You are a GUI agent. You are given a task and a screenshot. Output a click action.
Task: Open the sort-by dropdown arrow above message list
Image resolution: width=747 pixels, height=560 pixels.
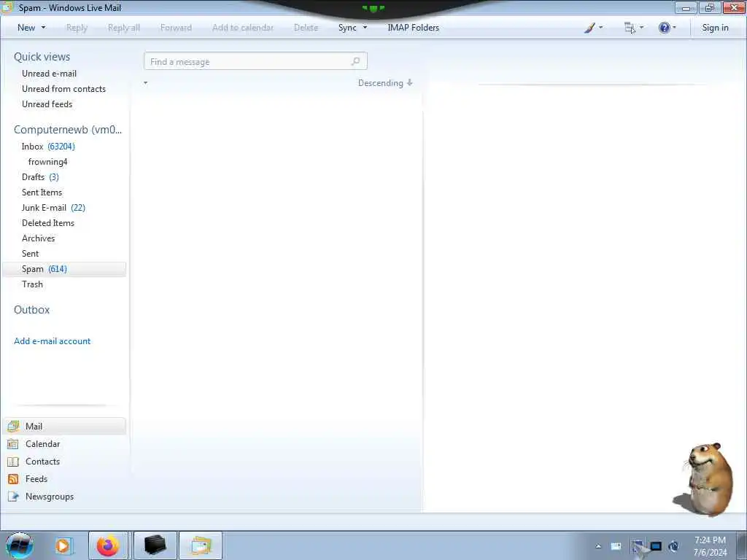click(145, 83)
